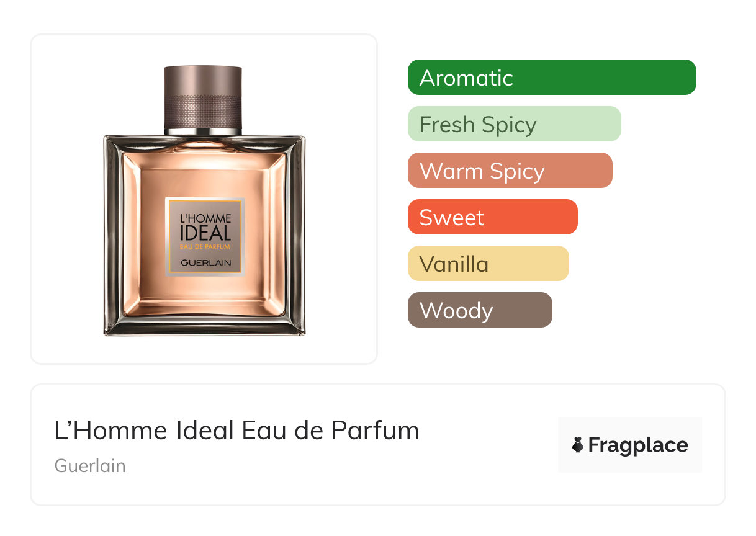The height and width of the screenshot is (536, 756).
Task: Click the Fragplace logo badge
Action: click(x=630, y=445)
